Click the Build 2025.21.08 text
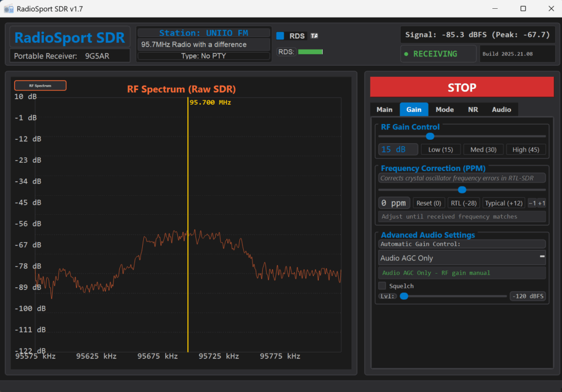Viewport: 562px width, 392px height. (x=507, y=54)
